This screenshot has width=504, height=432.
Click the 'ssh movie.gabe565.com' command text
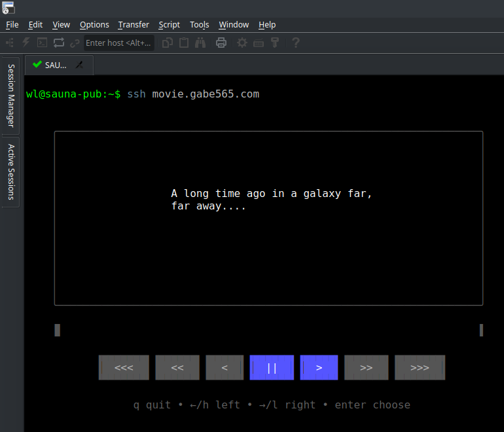click(x=193, y=94)
